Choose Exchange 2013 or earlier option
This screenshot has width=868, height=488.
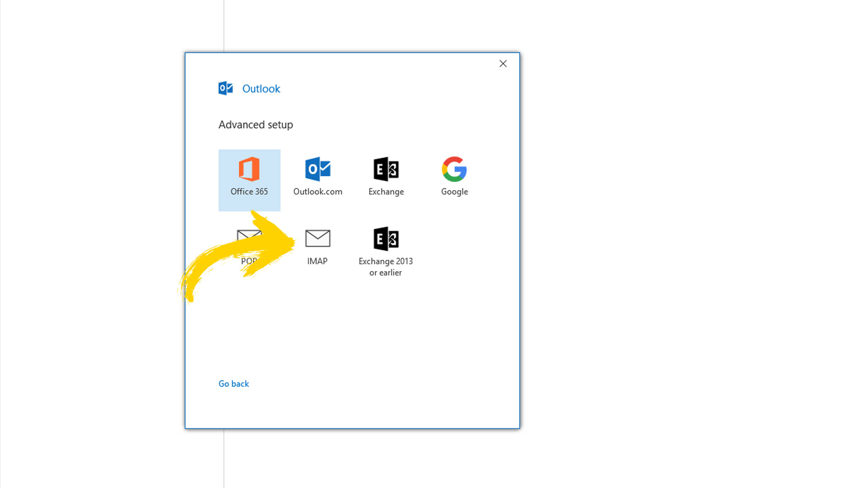coord(386,252)
